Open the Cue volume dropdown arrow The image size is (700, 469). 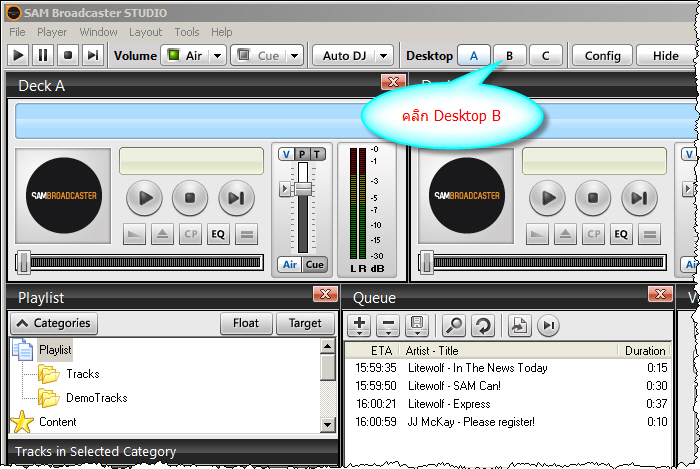click(295, 56)
